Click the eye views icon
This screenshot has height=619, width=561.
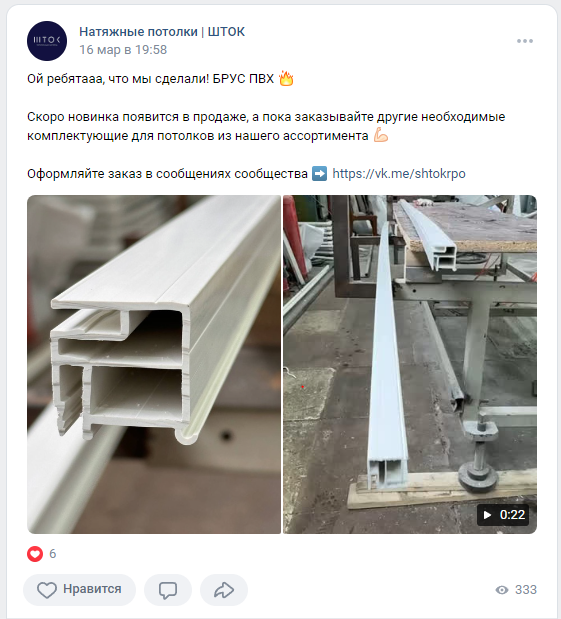(502, 590)
